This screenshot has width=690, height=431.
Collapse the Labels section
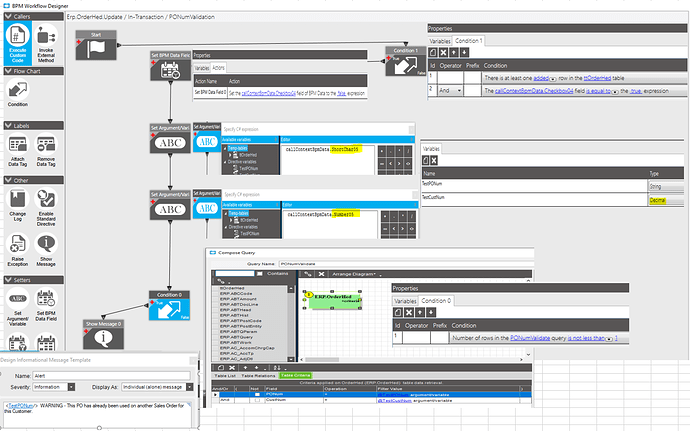tap(8, 125)
